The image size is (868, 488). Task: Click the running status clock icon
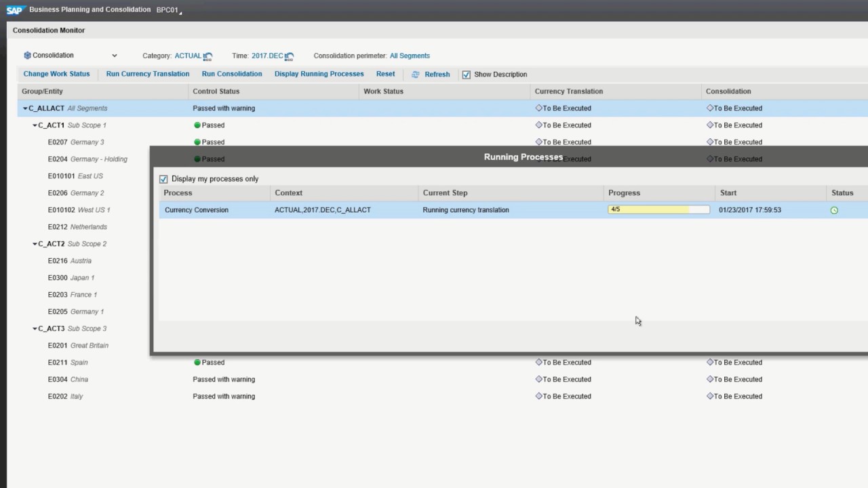click(x=834, y=210)
